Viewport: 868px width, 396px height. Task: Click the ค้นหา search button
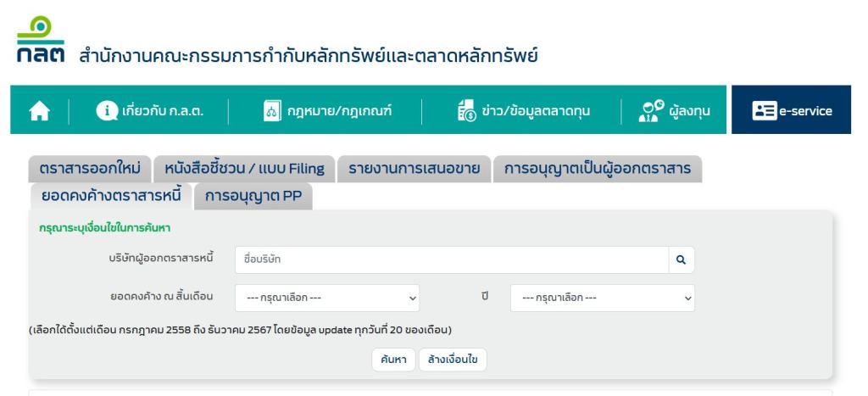392,360
